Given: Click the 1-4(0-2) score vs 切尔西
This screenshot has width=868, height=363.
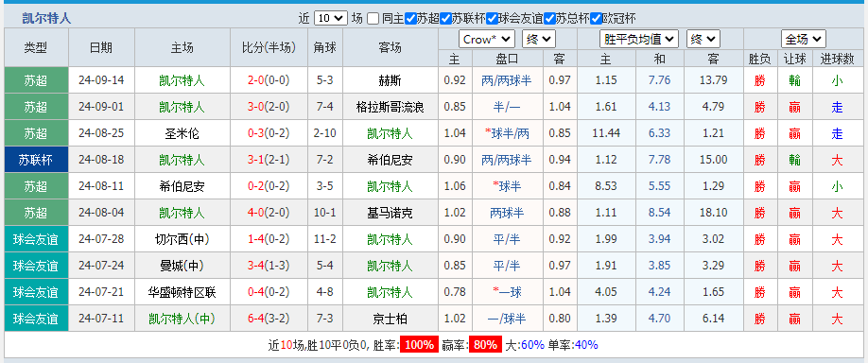Looking at the screenshot, I should pos(269,239).
